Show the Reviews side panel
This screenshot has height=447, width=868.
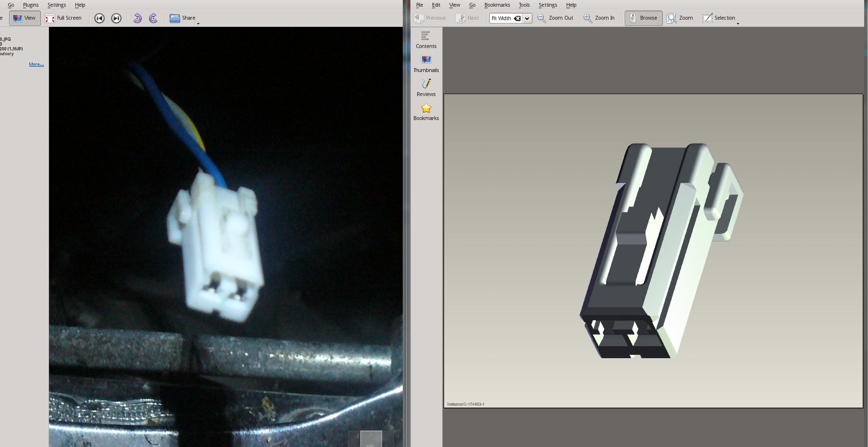(426, 88)
